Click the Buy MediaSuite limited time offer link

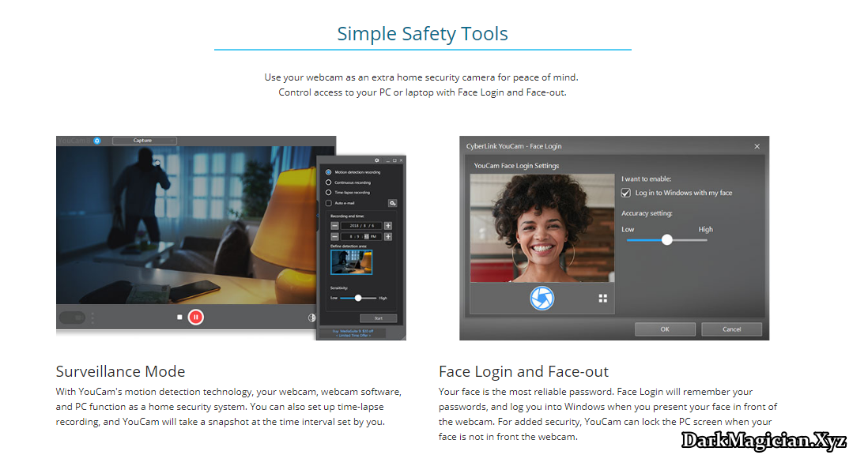(x=353, y=333)
